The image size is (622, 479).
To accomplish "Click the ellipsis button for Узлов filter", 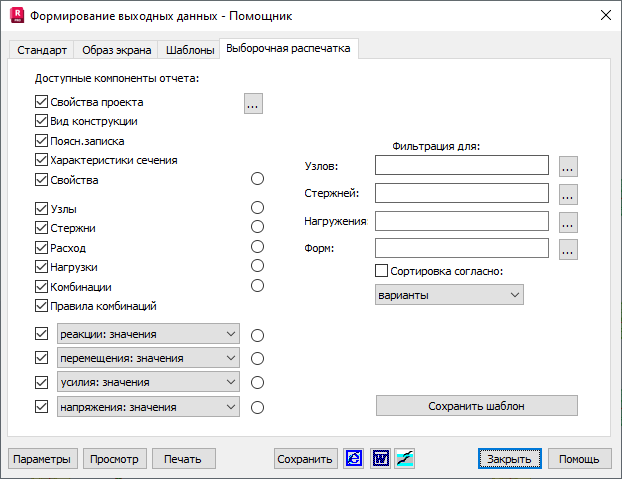I will tap(569, 166).
